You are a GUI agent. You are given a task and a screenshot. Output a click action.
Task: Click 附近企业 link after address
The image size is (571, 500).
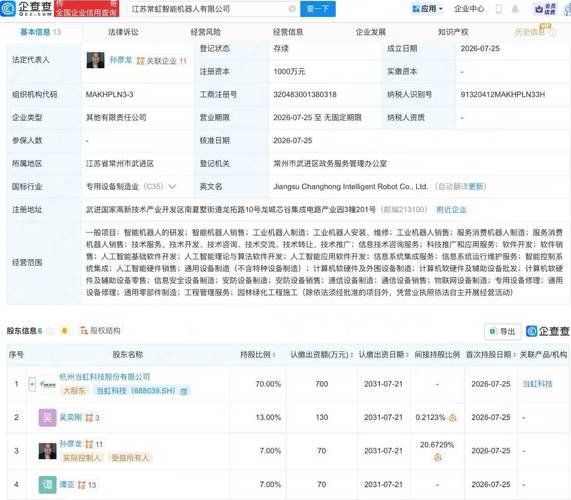[x=451, y=210]
